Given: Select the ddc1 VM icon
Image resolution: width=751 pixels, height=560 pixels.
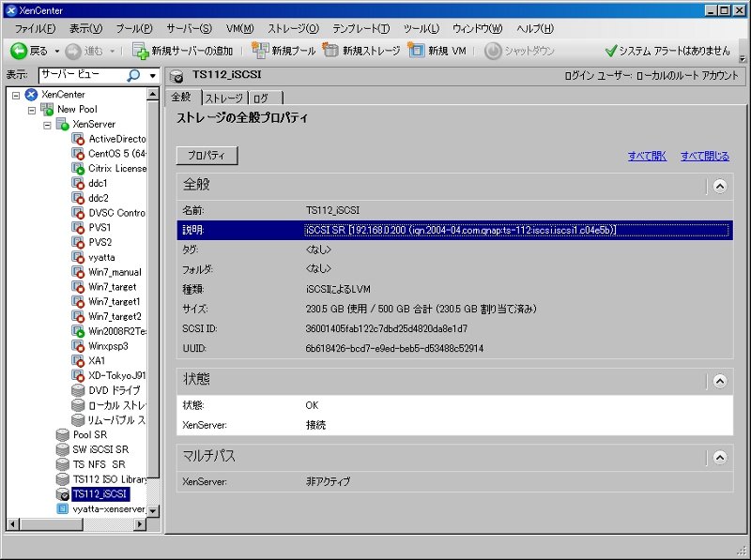Looking at the screenshot, I should click(78, 184).
